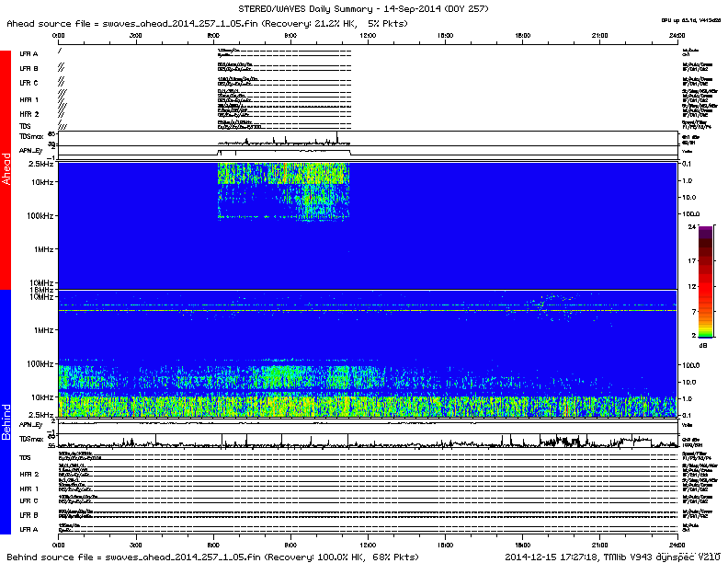Viewport: 728px width, 563px height.
Task: Select the Behind source file name text
Action: (183, 557)
